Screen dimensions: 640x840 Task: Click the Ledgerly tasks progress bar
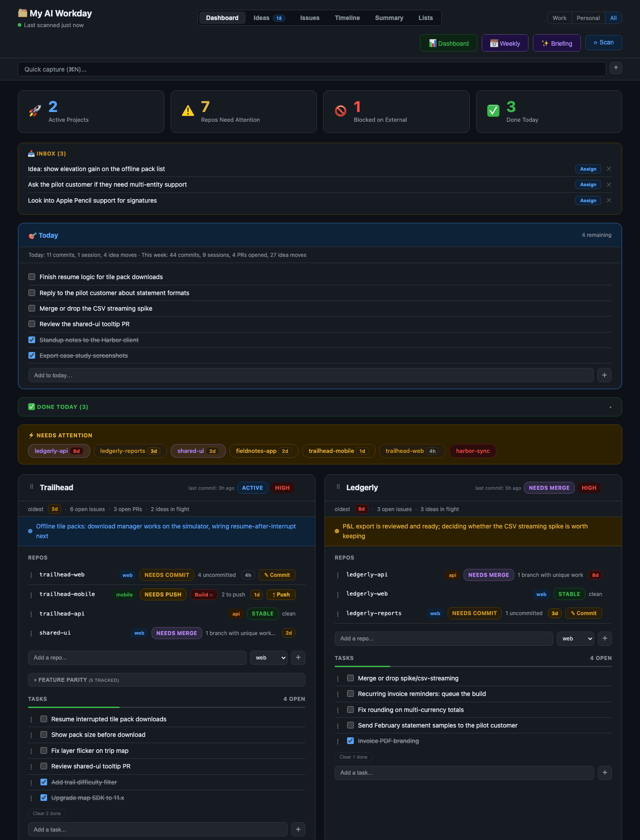(x=473, y=666)
